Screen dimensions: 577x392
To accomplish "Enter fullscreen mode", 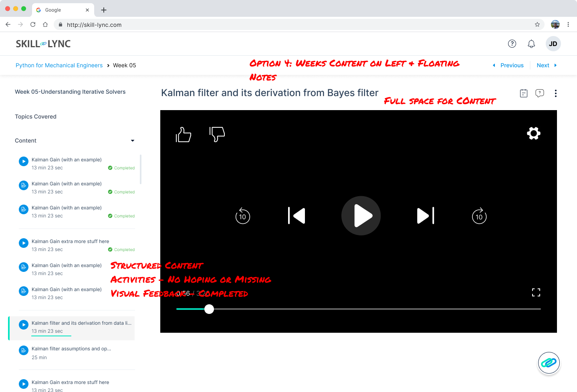I will click(x=536, y=293).
